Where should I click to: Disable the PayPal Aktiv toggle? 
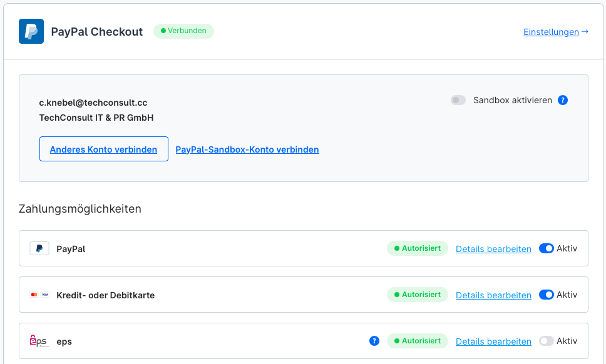pos(546,248)
